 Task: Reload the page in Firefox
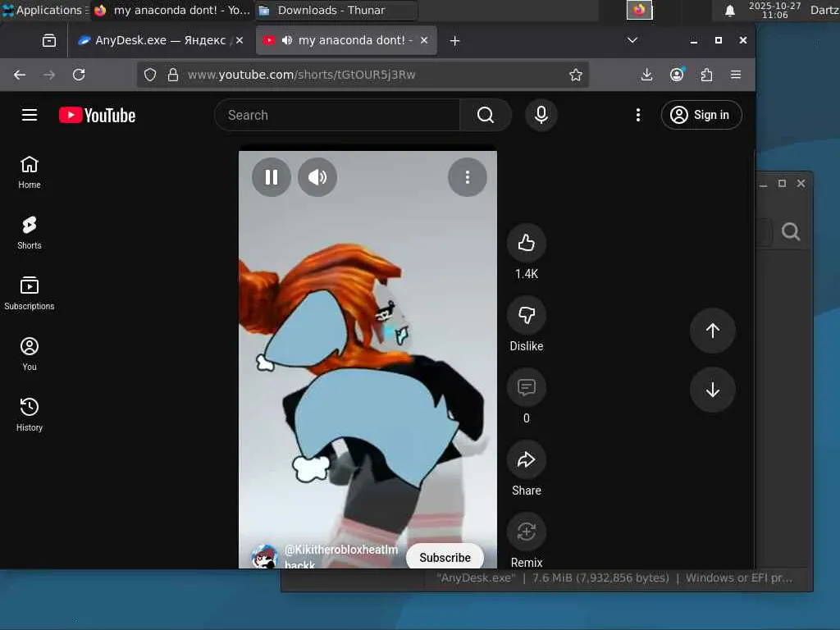tap(79, 75)
